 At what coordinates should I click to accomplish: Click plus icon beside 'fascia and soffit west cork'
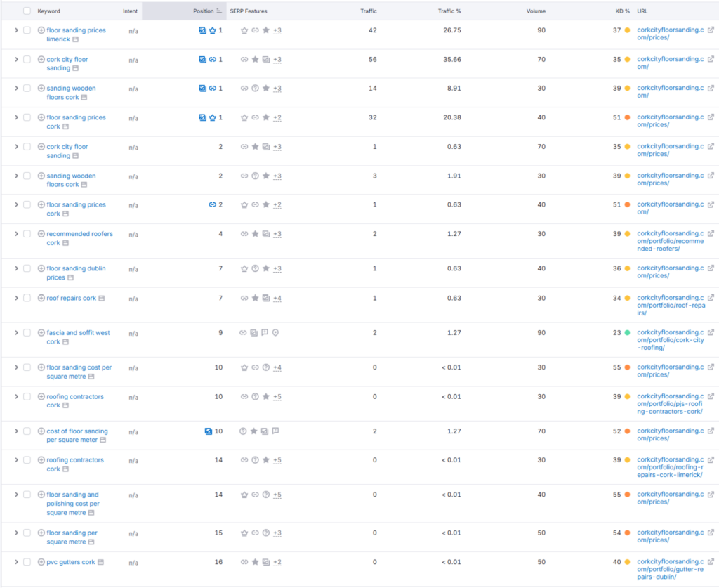[x=41, y=333]
